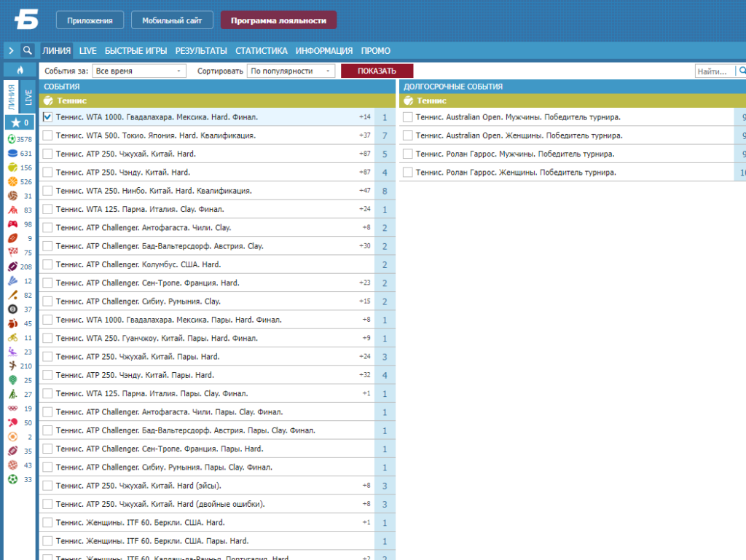Open СТАТИСТИКА menu item
Image resolution: width=746 pixels, height=560 pixels.
tap(262, 51)
